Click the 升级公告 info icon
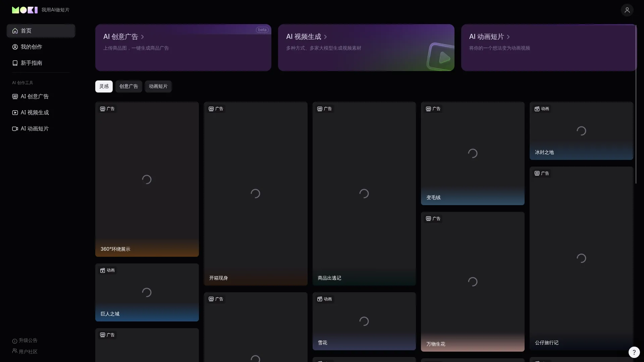Image resolution: width=644 pixels, height=362 pixels. 15,341
